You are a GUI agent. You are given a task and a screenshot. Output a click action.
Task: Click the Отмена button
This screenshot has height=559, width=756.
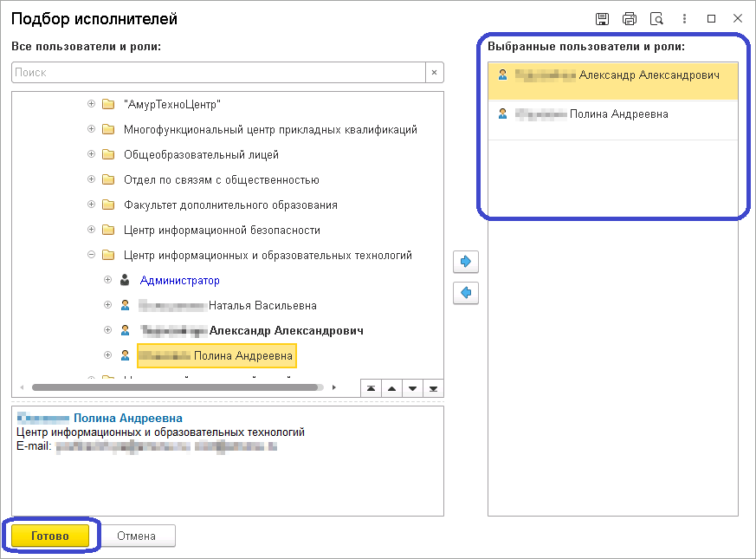click(137, 536)
